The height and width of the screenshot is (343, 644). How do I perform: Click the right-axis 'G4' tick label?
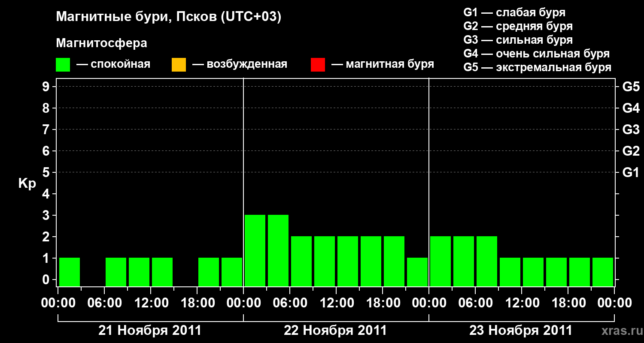tap(631, 108)
